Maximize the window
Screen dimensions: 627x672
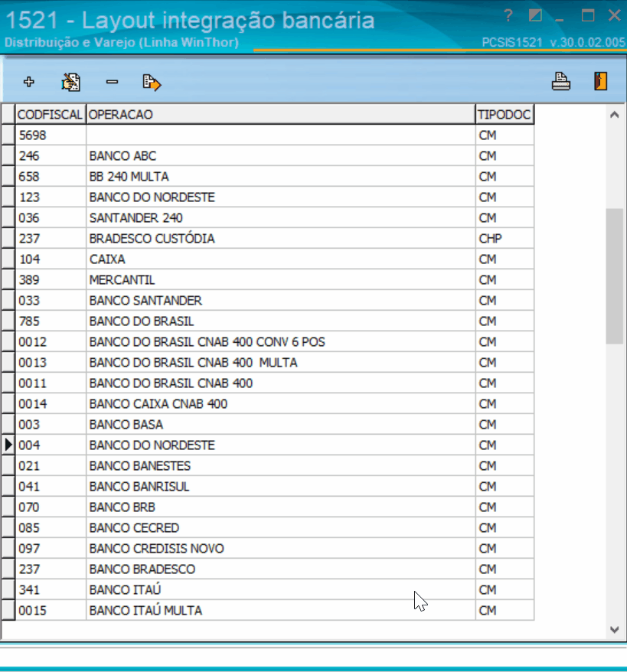tap(587, 16)
